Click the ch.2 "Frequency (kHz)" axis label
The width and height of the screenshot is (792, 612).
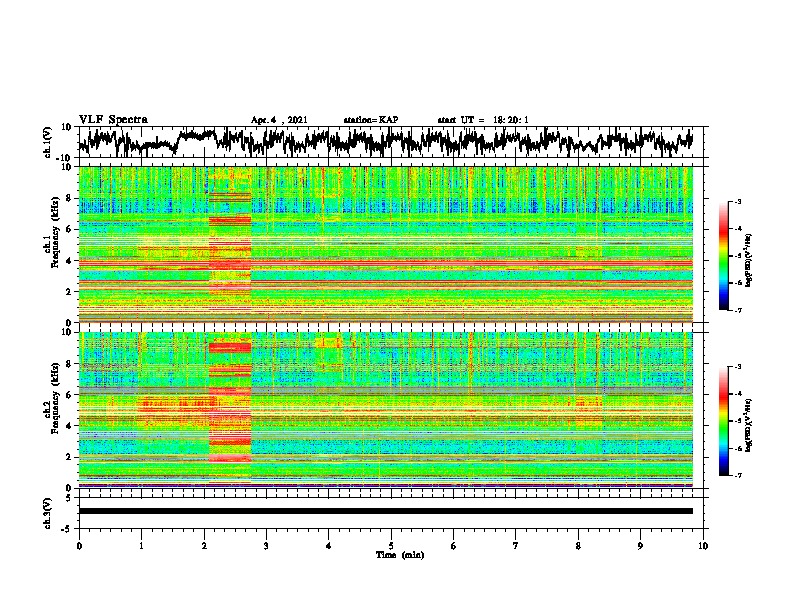[x=55, y=397]
